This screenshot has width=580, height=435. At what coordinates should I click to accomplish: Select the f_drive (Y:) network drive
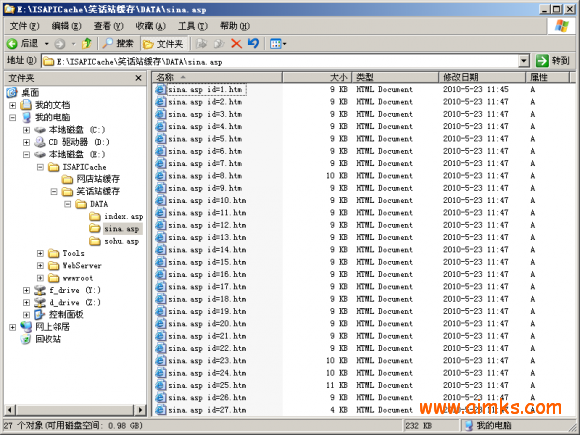[x=75, y=290]
